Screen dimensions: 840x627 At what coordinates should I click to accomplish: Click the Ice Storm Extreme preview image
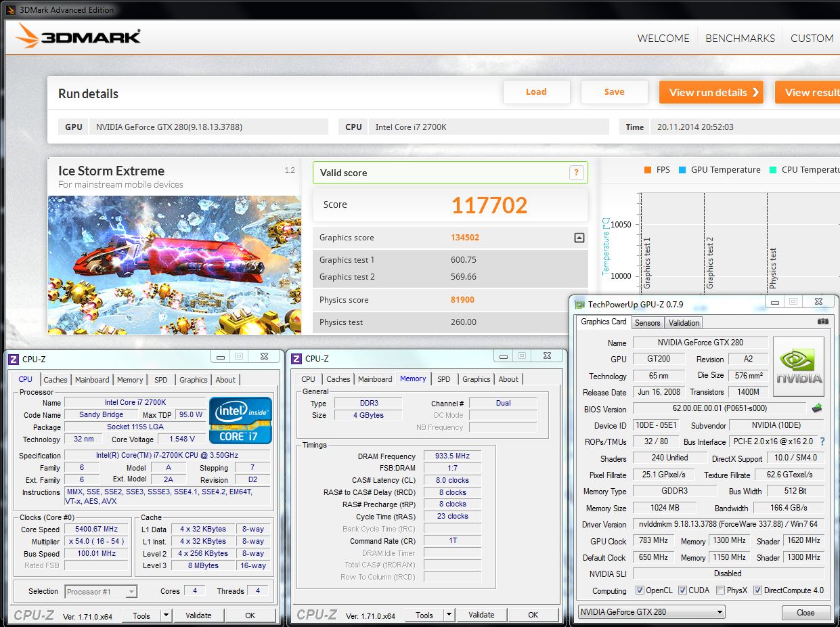[x=175, y=265]
